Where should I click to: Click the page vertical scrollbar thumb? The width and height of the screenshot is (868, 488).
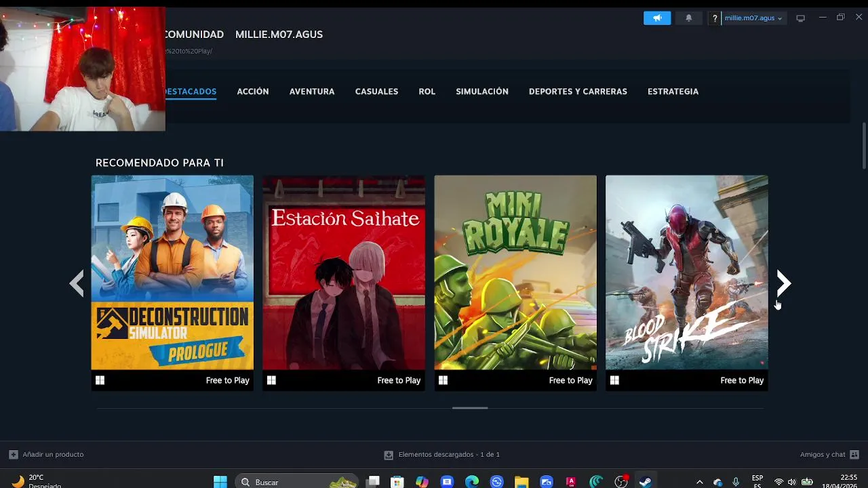(x=864, y=146)
